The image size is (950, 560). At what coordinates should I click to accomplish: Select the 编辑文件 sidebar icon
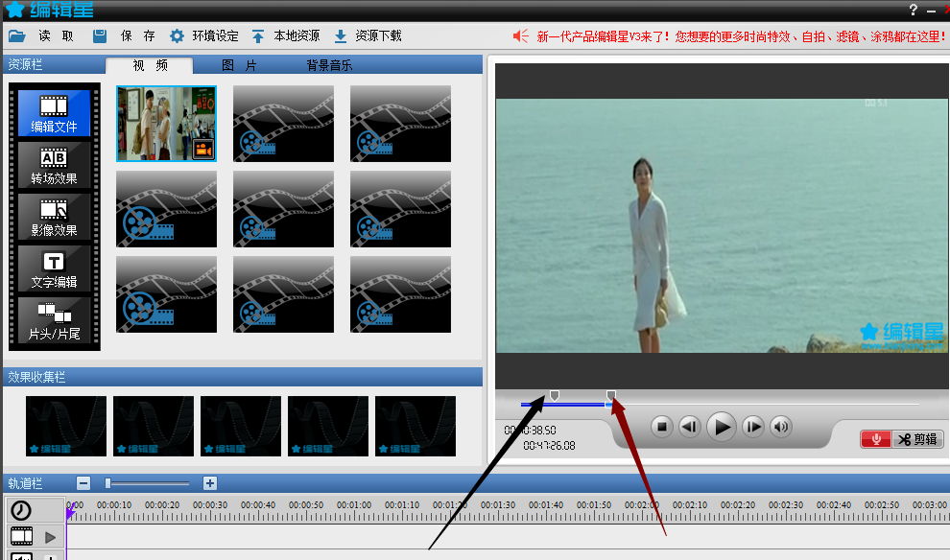(x=54, y=112)
